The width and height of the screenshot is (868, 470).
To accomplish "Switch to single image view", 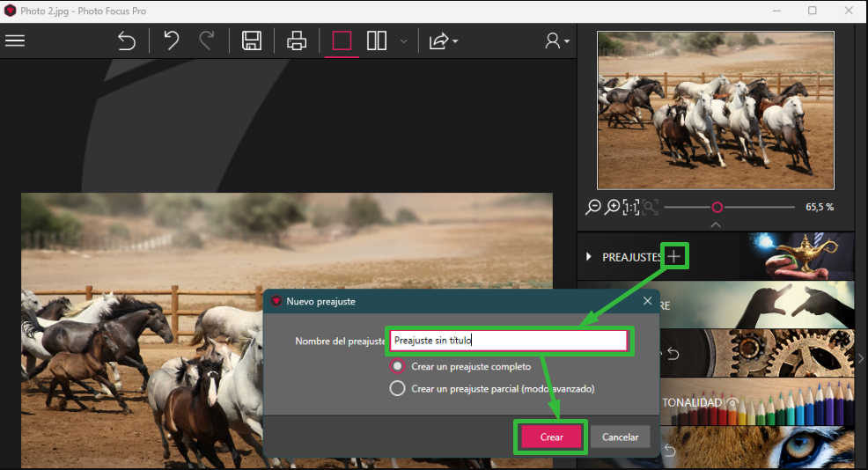I will (342, 40).
